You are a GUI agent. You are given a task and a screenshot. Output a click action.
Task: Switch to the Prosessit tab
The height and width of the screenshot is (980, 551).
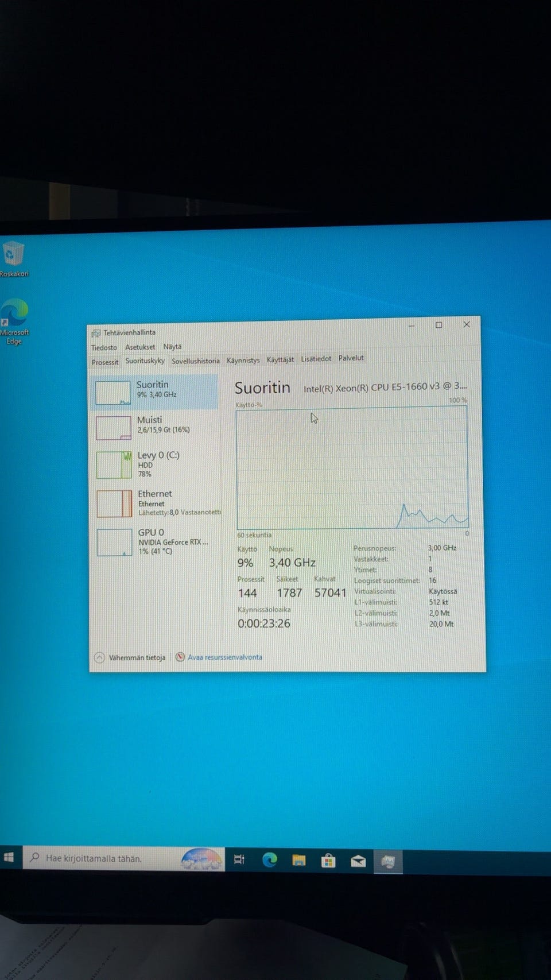[105, 362]
